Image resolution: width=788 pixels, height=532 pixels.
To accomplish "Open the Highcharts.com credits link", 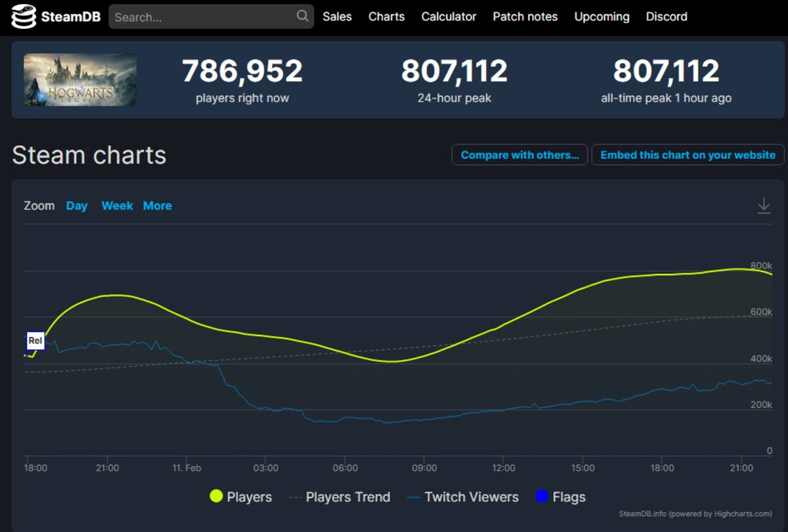I will tap(695, 514).
